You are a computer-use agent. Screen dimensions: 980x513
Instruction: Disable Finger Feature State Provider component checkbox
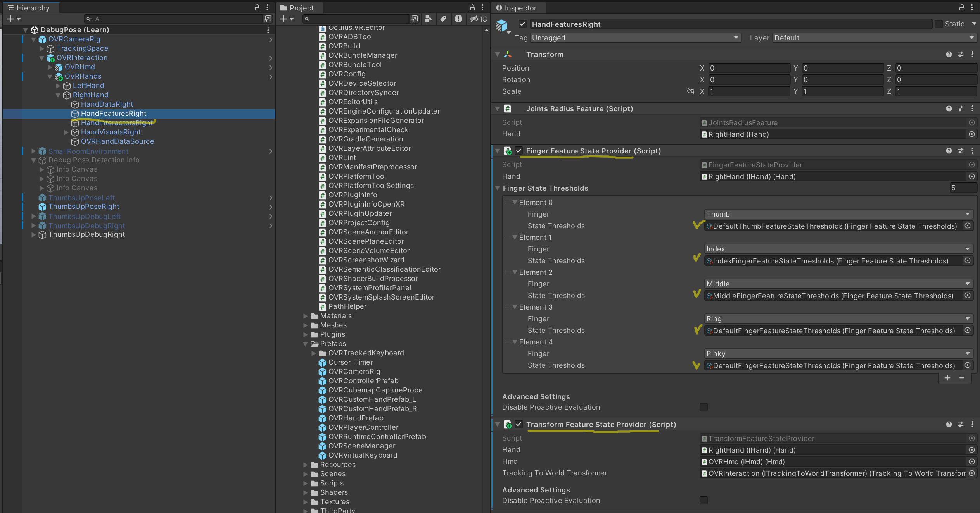[x=519, y=151]
